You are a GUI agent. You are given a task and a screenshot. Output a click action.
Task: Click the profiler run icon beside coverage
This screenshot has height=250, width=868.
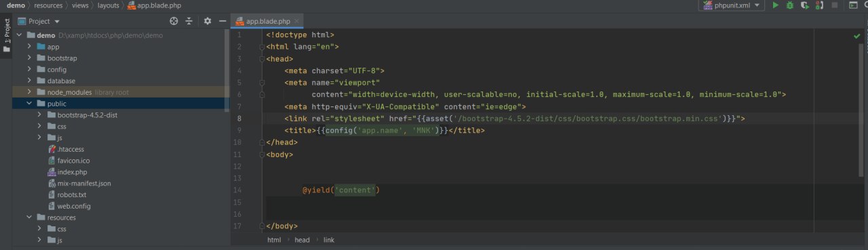point(820,5)
